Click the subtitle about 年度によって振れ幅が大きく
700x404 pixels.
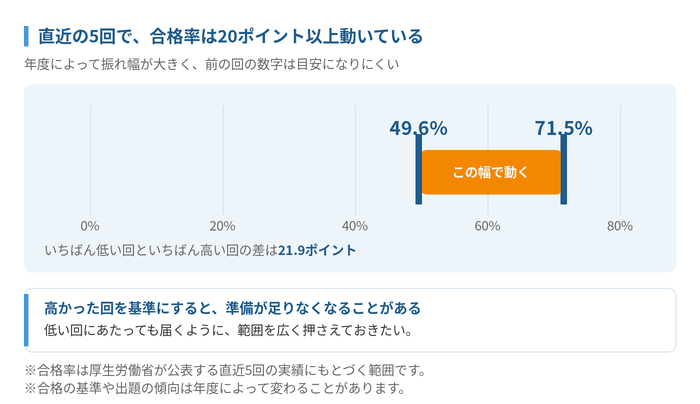pos(212,64)
